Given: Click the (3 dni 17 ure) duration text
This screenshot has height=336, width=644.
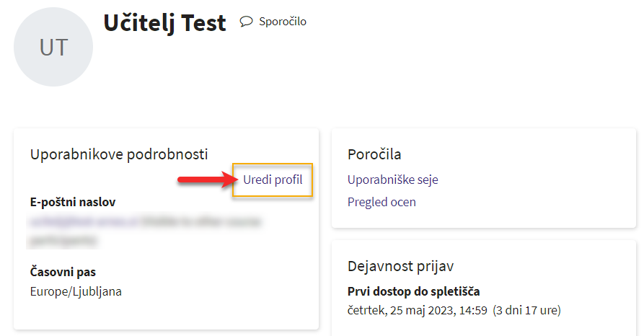Looking at the screenshot, I should 527,310.
